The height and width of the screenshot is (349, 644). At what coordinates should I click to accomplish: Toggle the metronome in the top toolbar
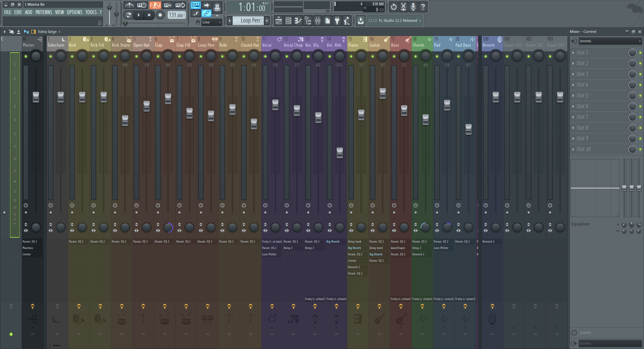click(129, 5)
